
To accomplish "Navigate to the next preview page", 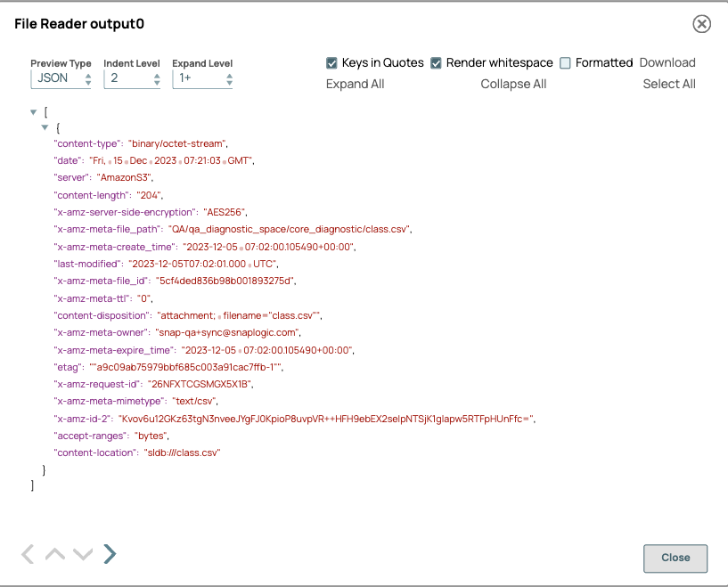I will click(x=110, y=553).
